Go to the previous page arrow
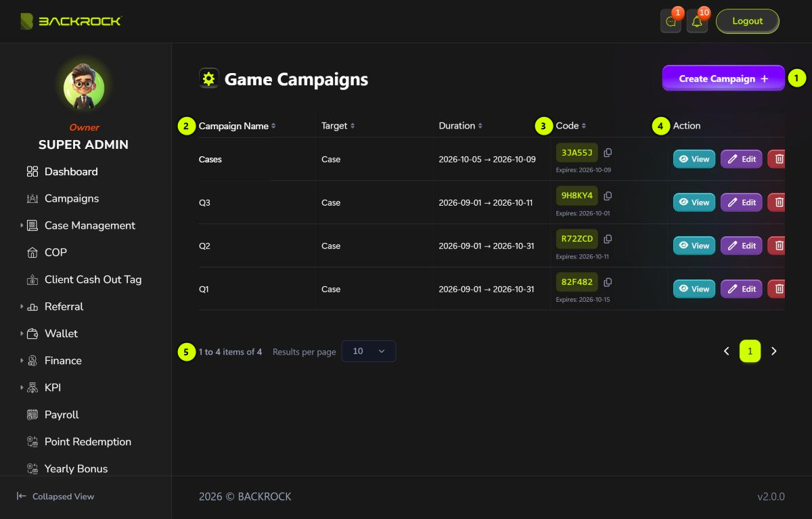 726,351
